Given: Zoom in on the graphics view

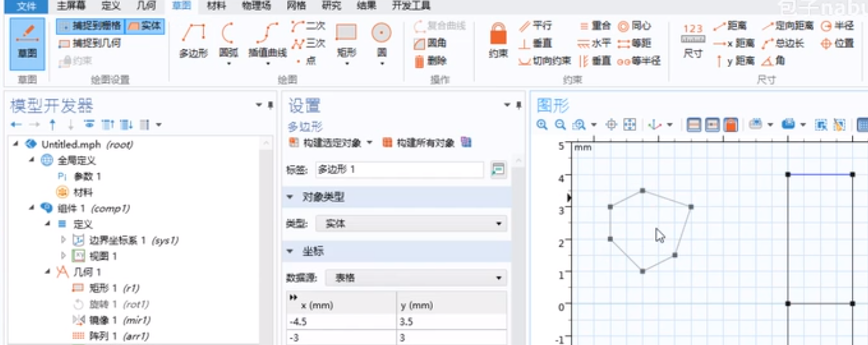Looking at the screenshot, I should (x=542, y=124).
